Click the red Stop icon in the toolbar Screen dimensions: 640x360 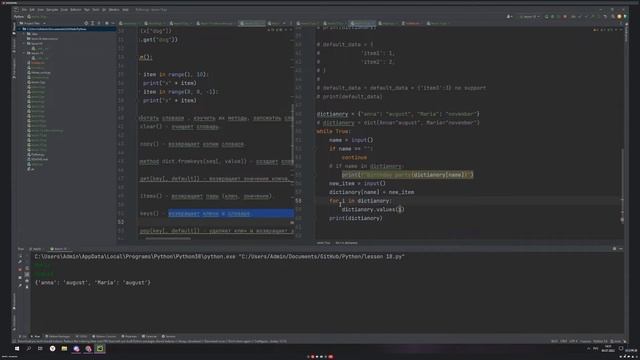point(565,17)
